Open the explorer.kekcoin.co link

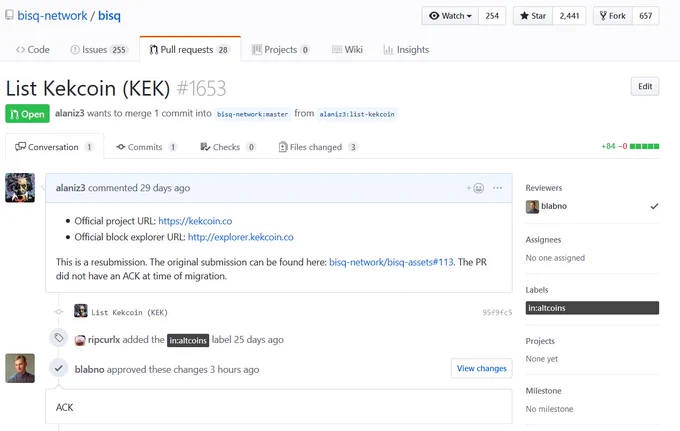241,237
